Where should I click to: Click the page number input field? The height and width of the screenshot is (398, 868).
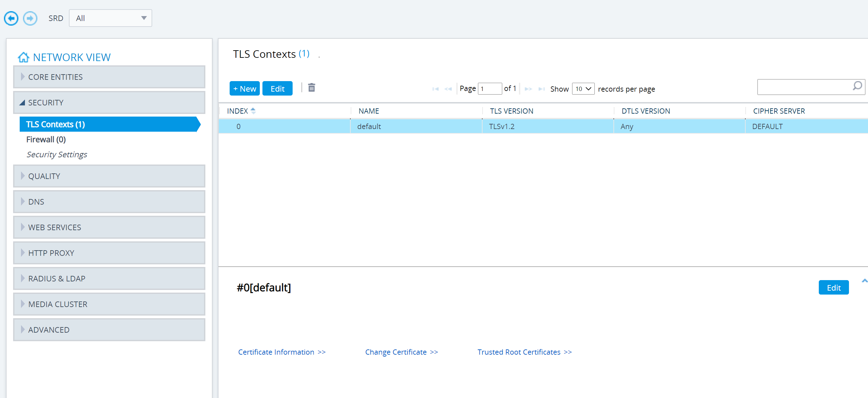pyautogui.click(x=489, y=89)
